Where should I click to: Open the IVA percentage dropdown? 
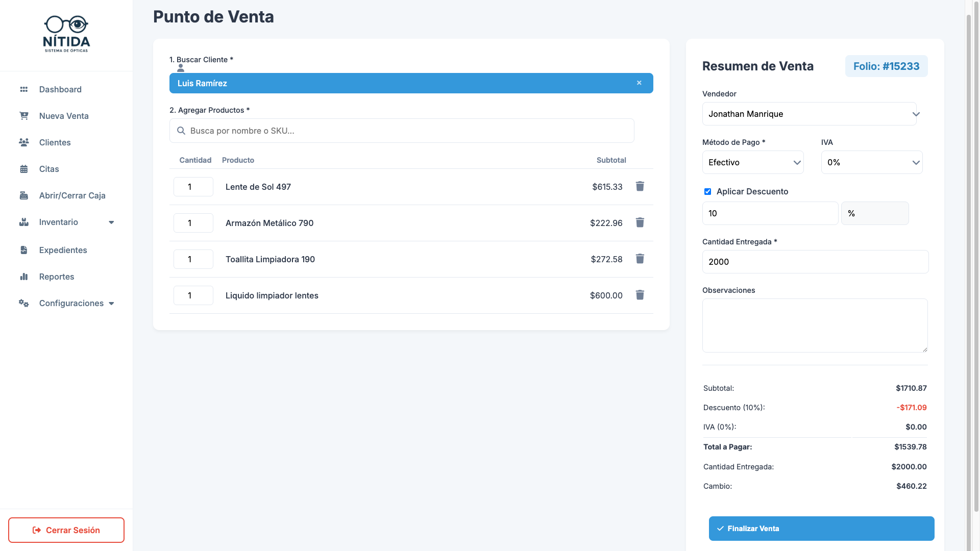pos(871,162)
